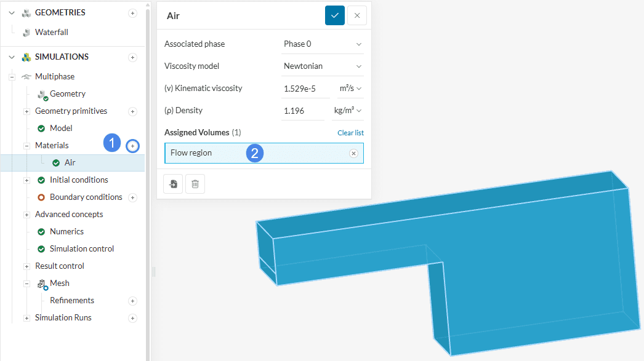
Task: Change the kinematic viscosity unit dropdown
Action: click(350, 89)
